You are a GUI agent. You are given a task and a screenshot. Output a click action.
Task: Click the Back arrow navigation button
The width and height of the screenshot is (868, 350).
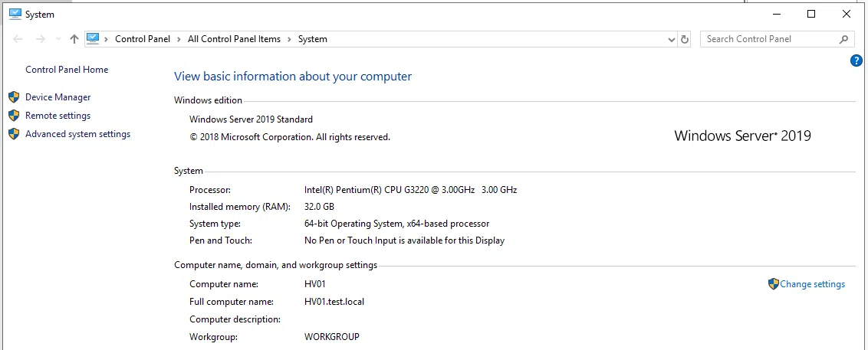click(18, 39)
